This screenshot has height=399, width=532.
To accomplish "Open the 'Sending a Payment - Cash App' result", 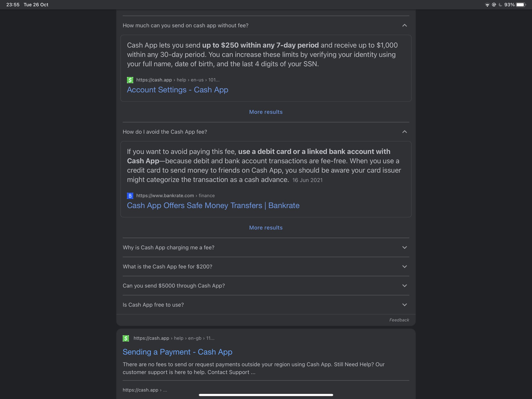I will point(177,352).
